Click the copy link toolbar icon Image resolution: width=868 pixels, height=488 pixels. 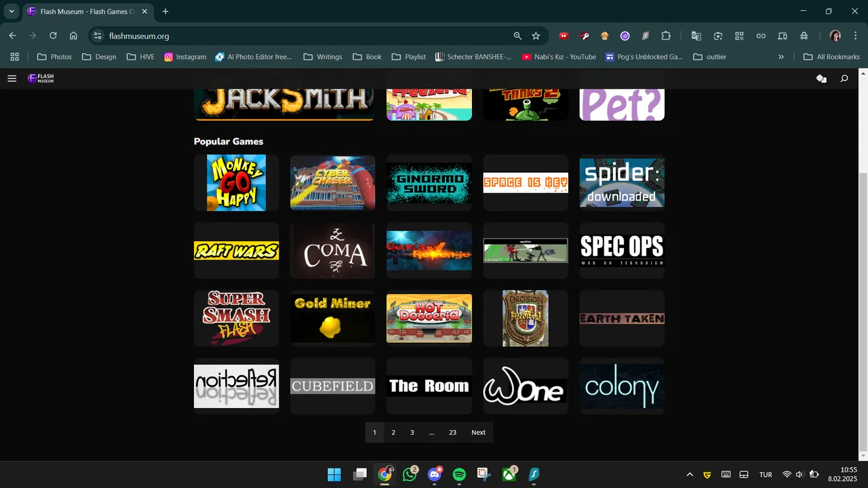pos(761,36)
